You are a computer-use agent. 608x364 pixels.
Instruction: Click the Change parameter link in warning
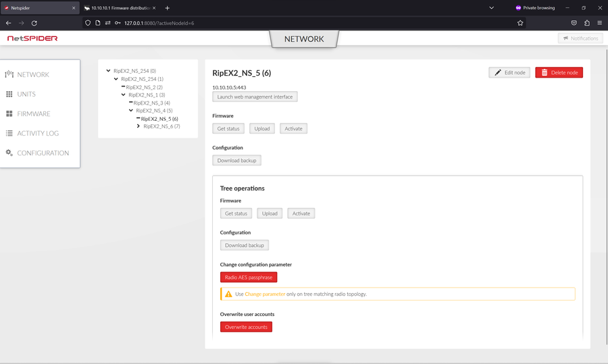coord(265,294)
